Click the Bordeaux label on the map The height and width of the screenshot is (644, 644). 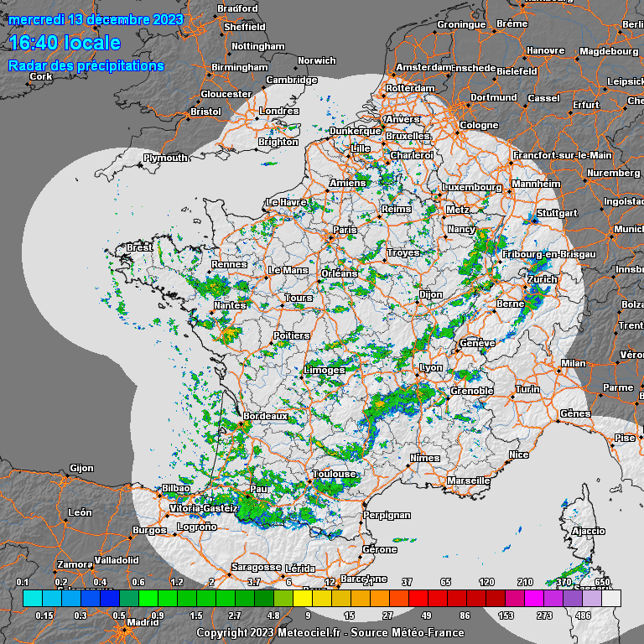[x=265, y=416]
